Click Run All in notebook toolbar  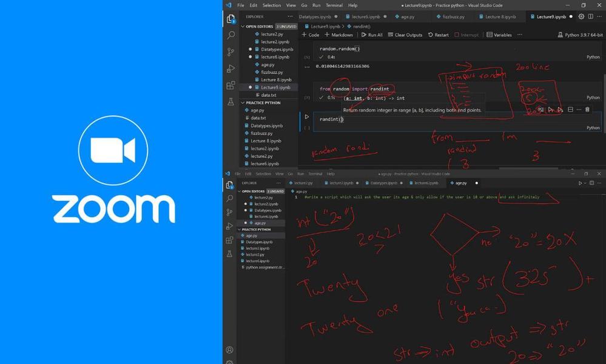[372, 35]
